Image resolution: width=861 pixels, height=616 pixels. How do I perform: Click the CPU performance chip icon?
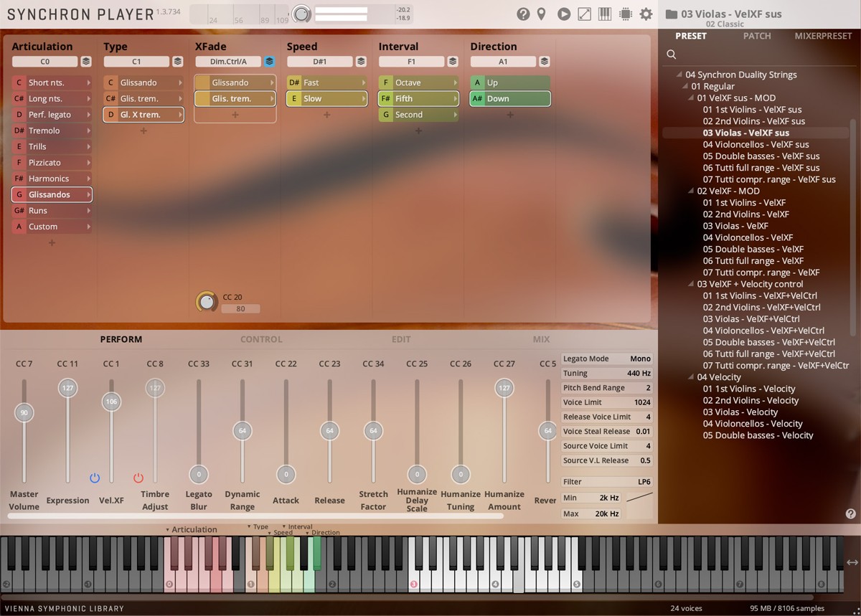click(x=624, y=13)
